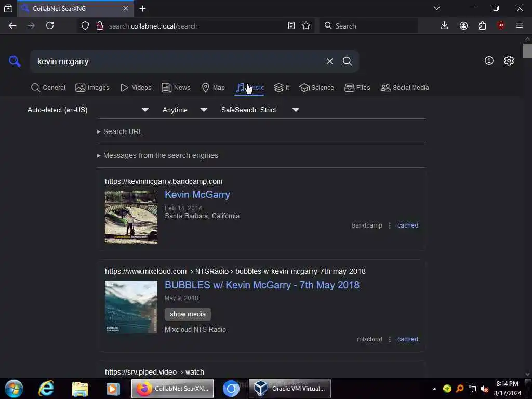
Task: Open cached link for bandcamp result
Action: 408,225
